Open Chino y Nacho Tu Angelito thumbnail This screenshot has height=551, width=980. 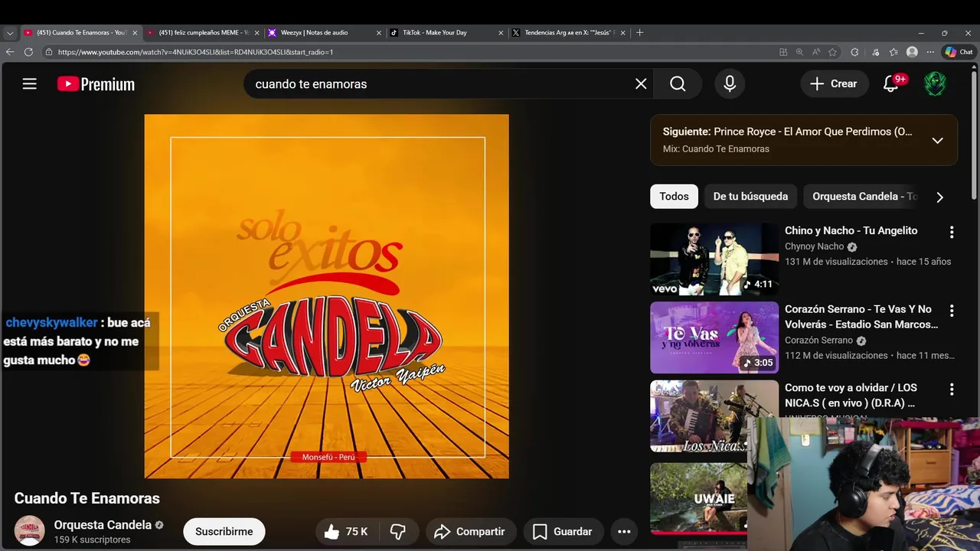click(x=714, y=259)
